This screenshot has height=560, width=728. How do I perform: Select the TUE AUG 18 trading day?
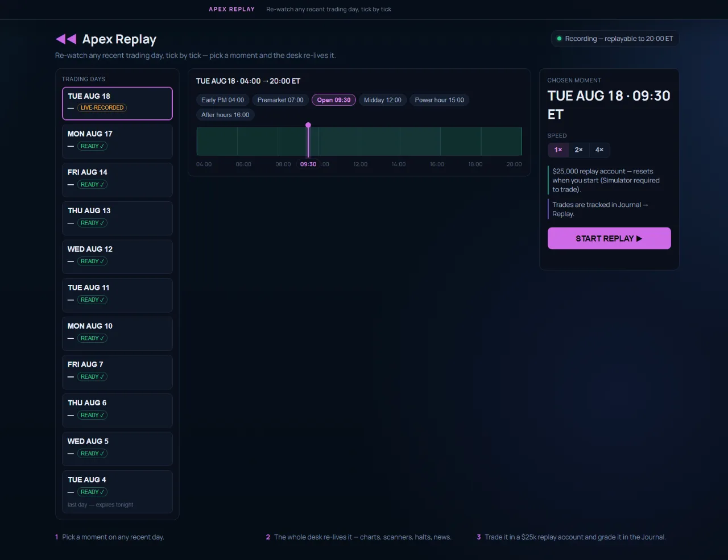117,103
